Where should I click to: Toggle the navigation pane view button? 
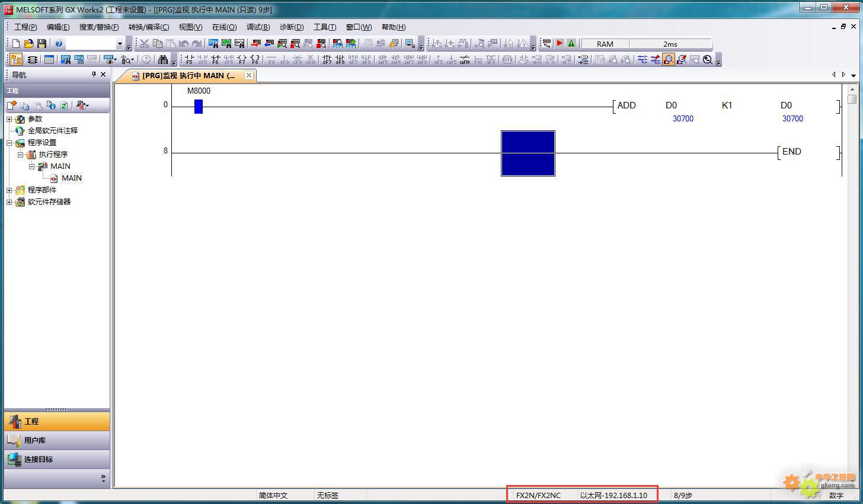point(16,60)
